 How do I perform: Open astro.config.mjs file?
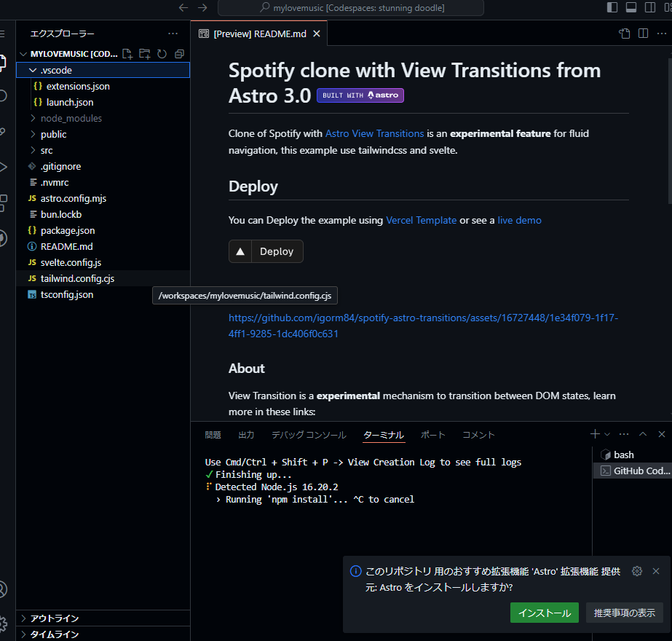(103, 199)
